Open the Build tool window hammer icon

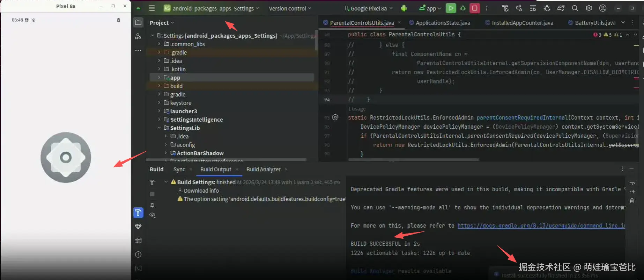point(138,213)
